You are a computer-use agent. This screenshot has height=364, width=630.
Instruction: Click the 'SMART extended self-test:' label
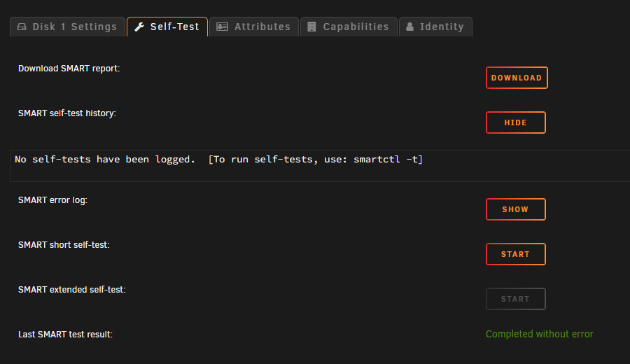pyautogui.click(x=72, y=290)
